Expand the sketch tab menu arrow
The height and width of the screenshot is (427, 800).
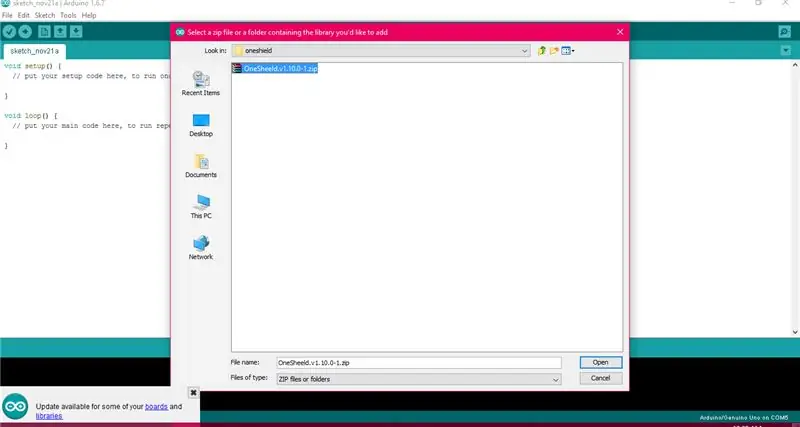(x=785, y=50)
